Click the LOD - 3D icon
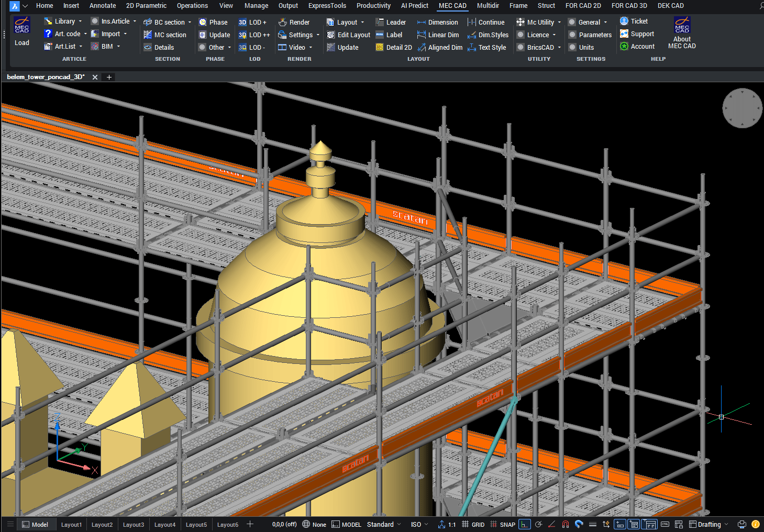The height and width of the screenshot is (532, 764). [x=242, y=47]
